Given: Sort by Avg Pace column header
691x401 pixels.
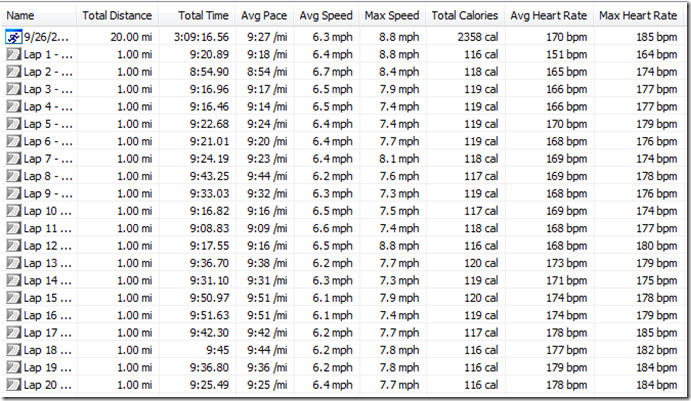Looking at the screenshot, I should tap(264, 17).
